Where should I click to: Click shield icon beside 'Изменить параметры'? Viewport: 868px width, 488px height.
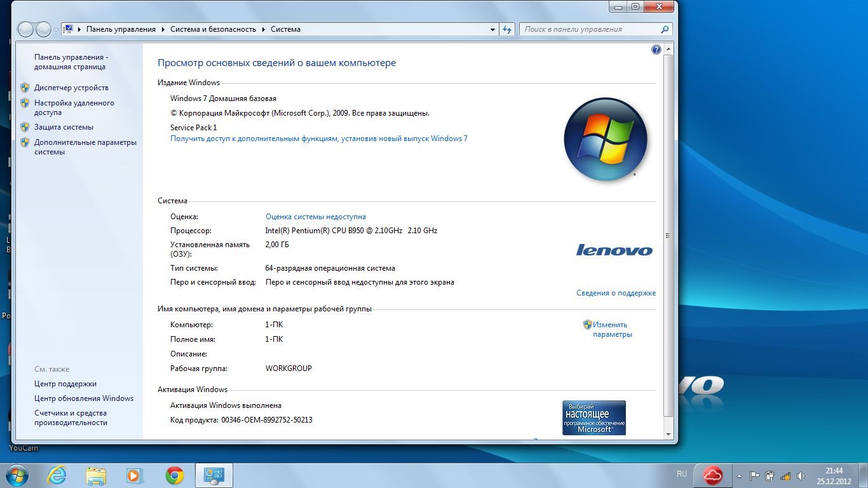point(588,325)
